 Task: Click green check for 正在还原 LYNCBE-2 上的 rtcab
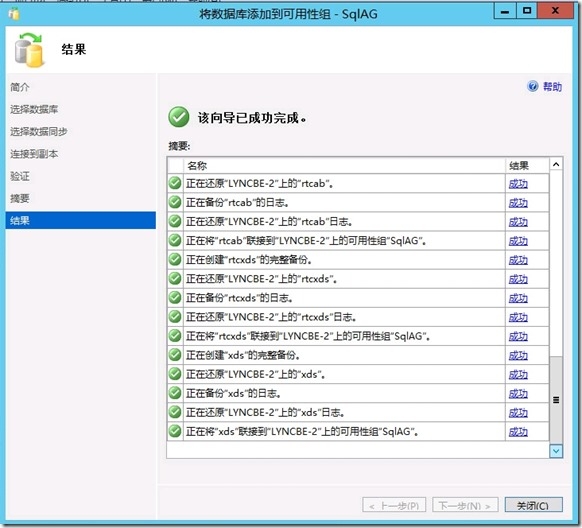pyautogui.click(x=175, y=183)
